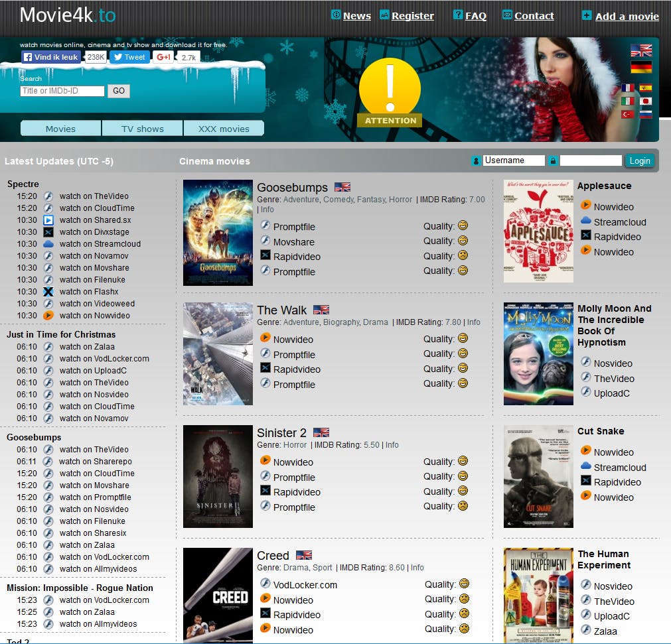Image resolution: width=671 pixels, height=644 pixels.
Task: Open Mission: Impossible - Rogue Nation heading
Action: [x=80, y=588]
